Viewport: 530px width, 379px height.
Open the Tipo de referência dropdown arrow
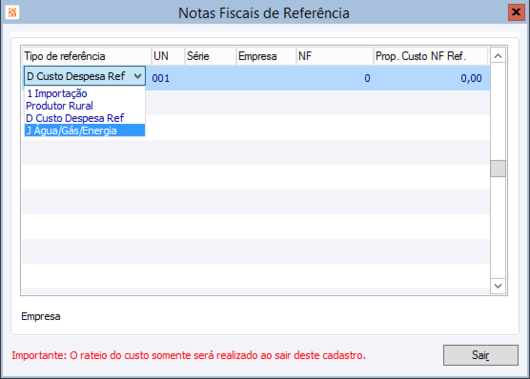(138, 76)
